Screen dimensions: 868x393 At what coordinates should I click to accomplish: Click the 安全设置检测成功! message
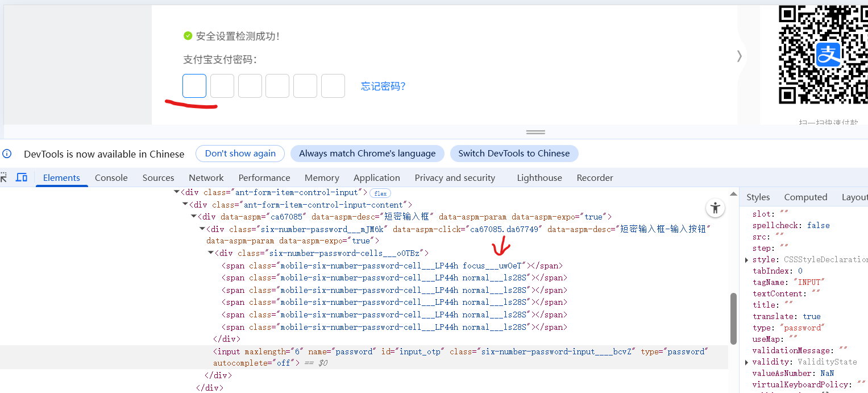click(238, 36)
